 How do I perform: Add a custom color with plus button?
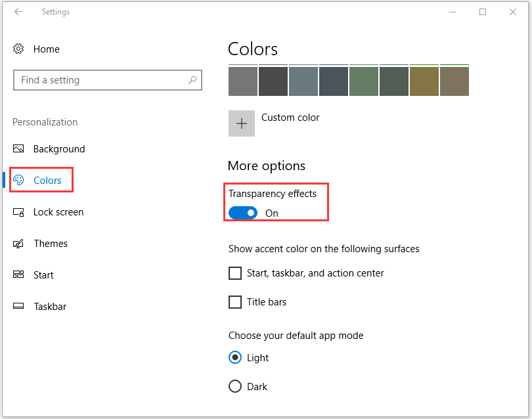click(242, 123)
